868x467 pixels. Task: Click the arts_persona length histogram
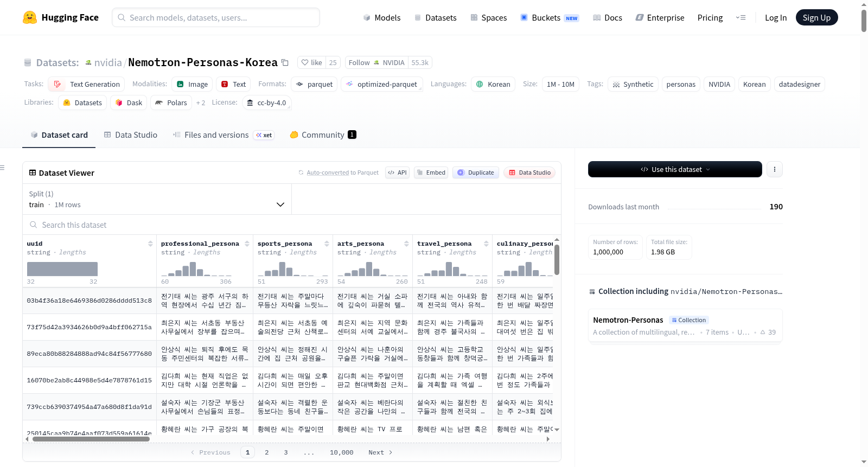(372, 269)
